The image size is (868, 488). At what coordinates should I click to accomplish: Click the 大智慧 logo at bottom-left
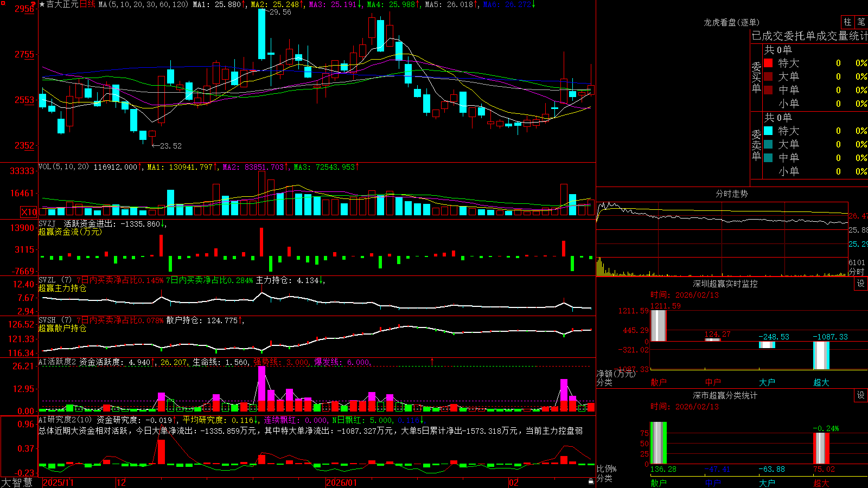click(x=17, y=483)
